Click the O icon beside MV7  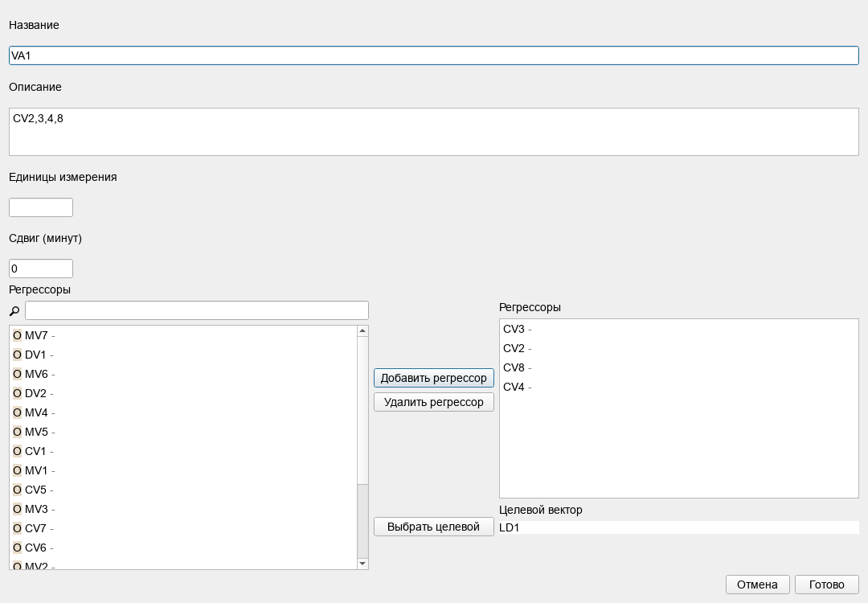17,335
